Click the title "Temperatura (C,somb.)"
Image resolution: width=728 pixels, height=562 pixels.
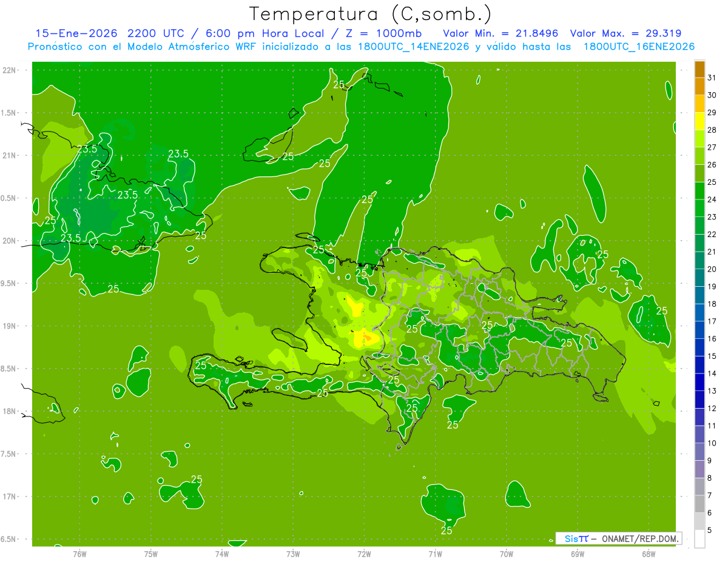[x=371, y=14]
